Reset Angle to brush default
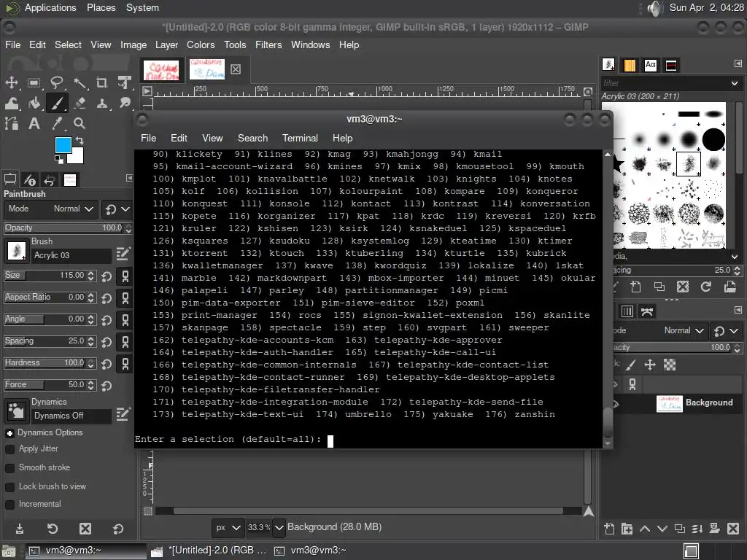 click(x=107, y=320)
